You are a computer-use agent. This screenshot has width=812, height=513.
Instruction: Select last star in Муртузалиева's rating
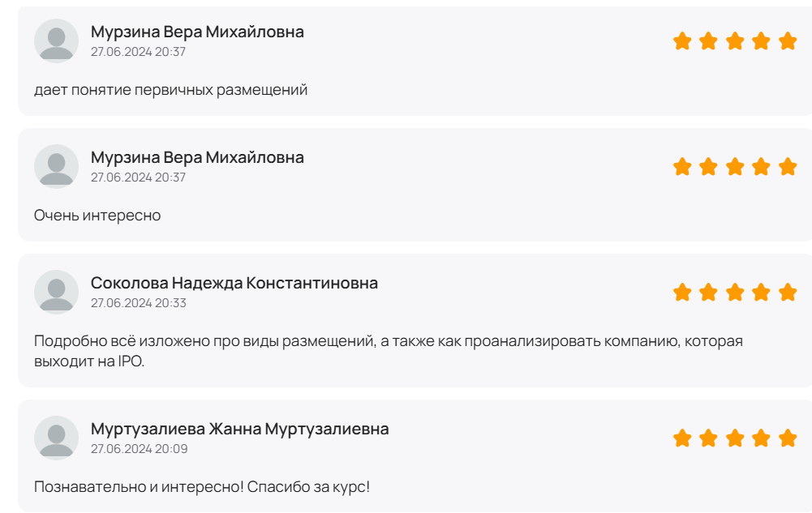click(x=788, y=438)
